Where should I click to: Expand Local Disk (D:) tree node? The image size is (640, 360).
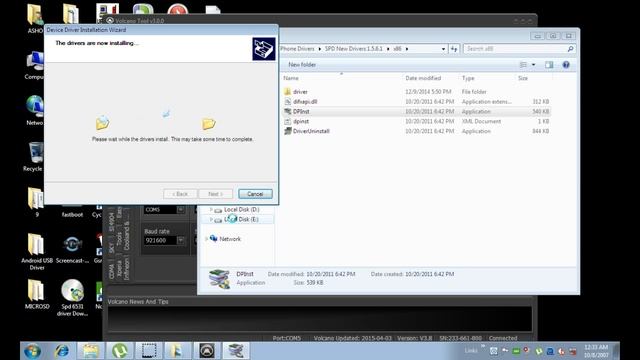coord(211,209)
